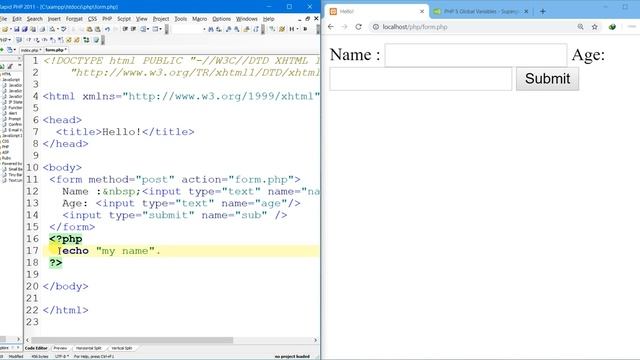
Task: Switch to the form.php file tab
Action: click(56, 50)
